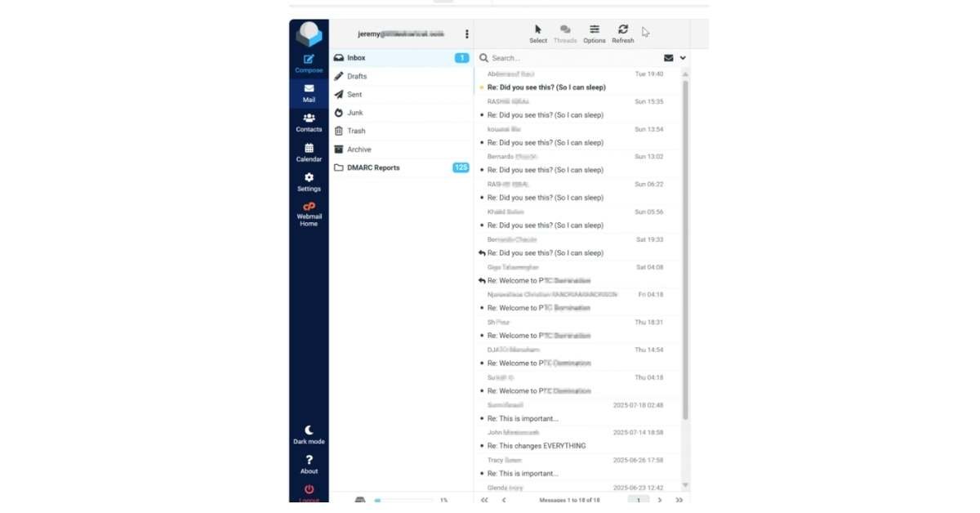The image size is (980, 513).
Task: Go to previous page of messages
Action: click(x=504, y=500)
